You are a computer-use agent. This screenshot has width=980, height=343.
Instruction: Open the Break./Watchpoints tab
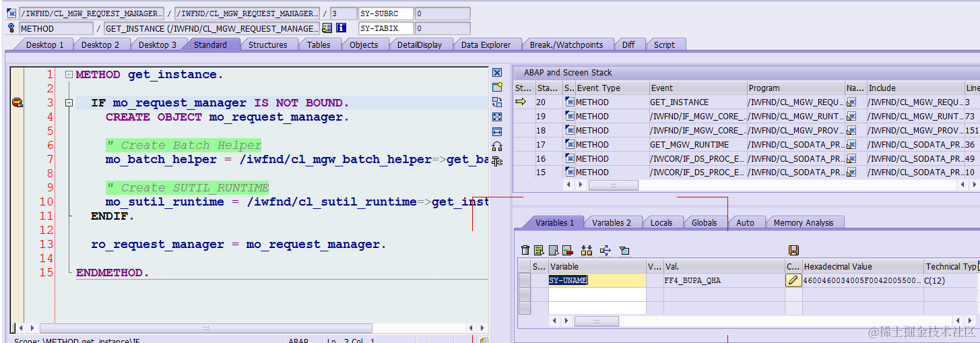coord(566,44)
